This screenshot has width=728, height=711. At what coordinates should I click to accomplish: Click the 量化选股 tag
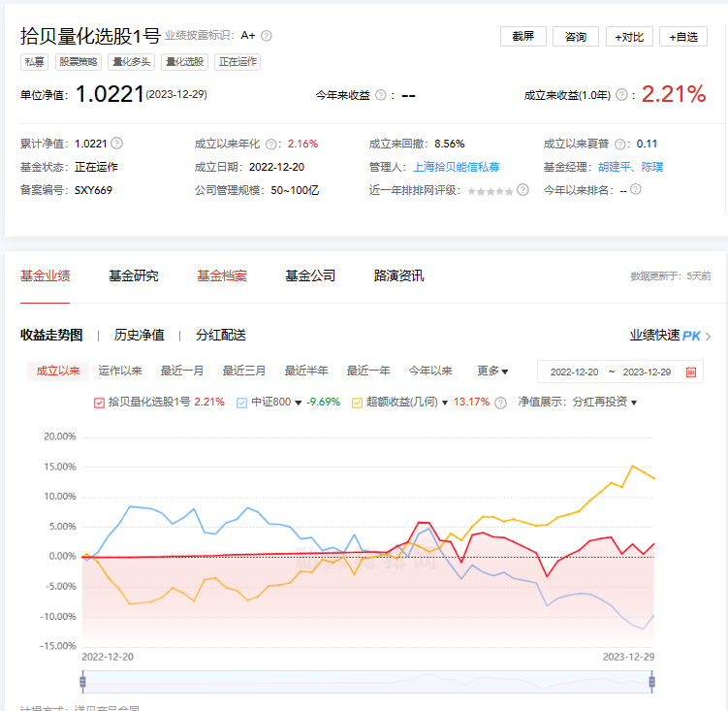[184, 62]
